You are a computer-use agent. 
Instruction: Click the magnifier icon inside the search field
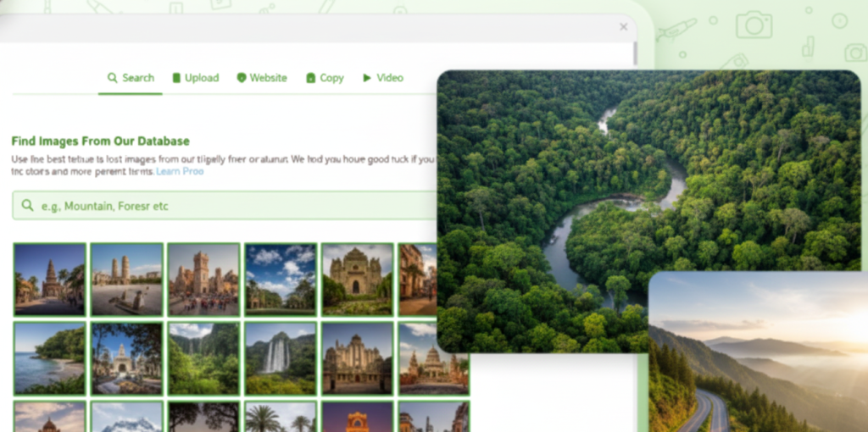click(x=27, y=206)
